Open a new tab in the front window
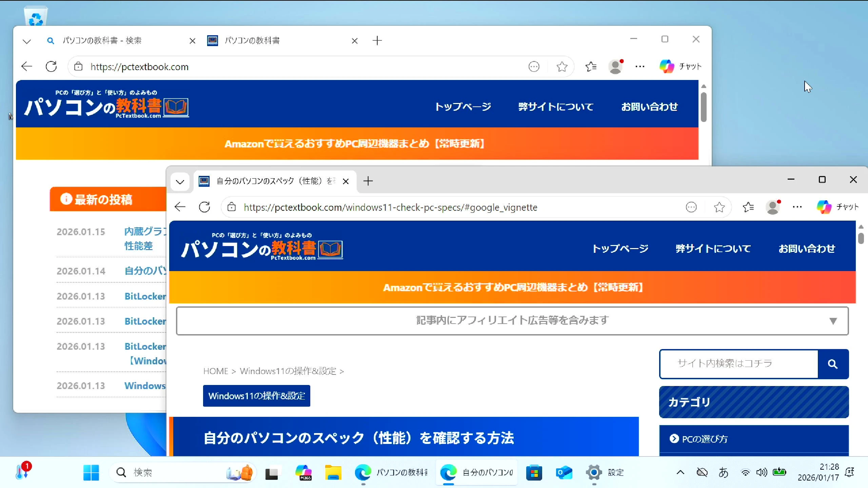Screen dimensions: 868x488 (x=368, y=181)
